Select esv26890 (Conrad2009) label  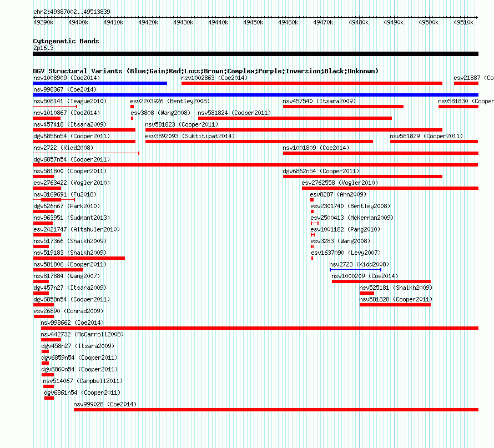point(68,311)
